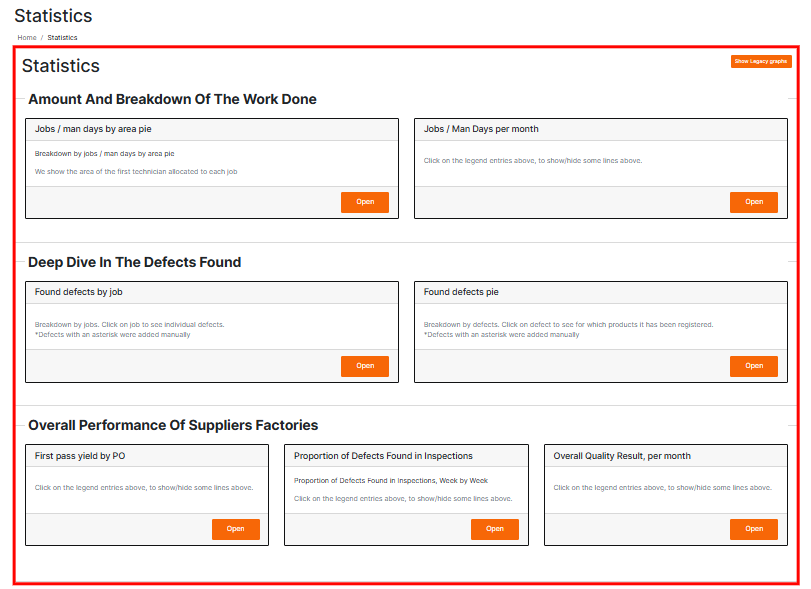Open the Found defects pie chart
The width and height of the screenshot is (811, 589).
click(753, 366)
